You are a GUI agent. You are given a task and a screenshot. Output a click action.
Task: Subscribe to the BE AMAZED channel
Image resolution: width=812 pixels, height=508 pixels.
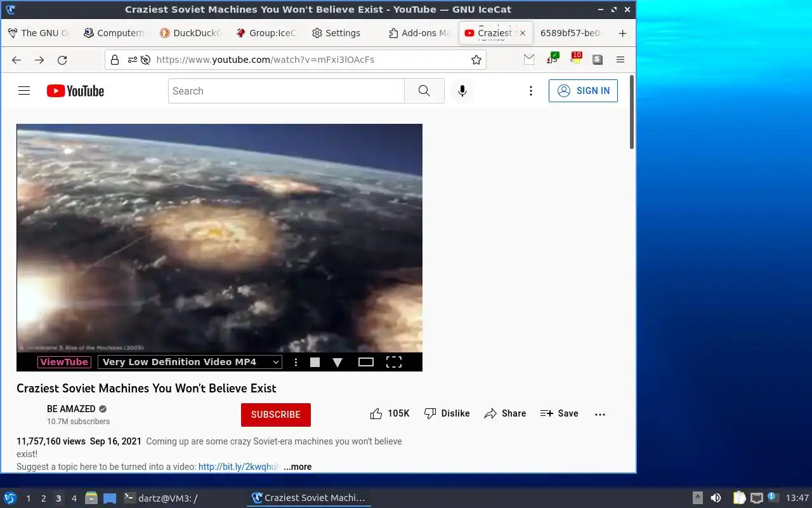pos(276,415)
